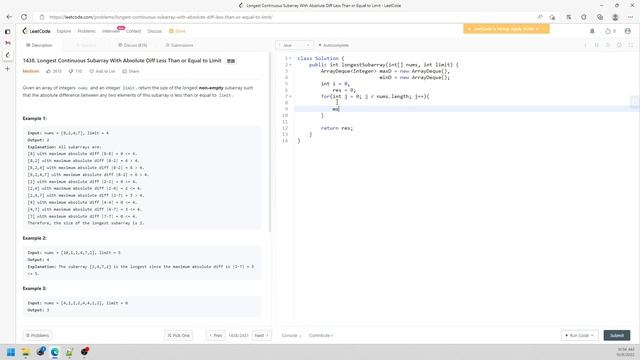Image resolution: width=640 pixels, height=360 pixels.
Task: Click Add to List
Action: 102,71
